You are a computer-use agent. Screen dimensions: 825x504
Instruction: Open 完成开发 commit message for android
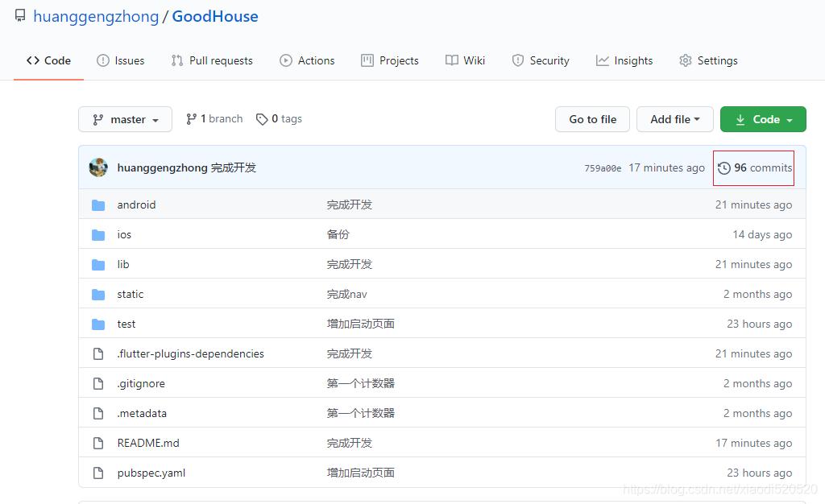tap(350, 205)
